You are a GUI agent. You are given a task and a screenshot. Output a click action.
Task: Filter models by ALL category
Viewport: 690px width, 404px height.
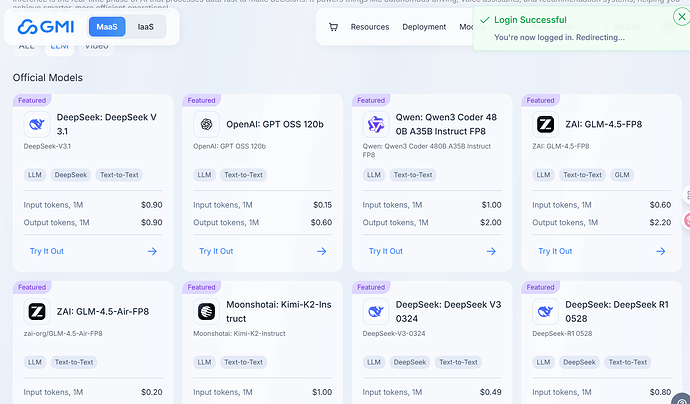pos(26,46)
